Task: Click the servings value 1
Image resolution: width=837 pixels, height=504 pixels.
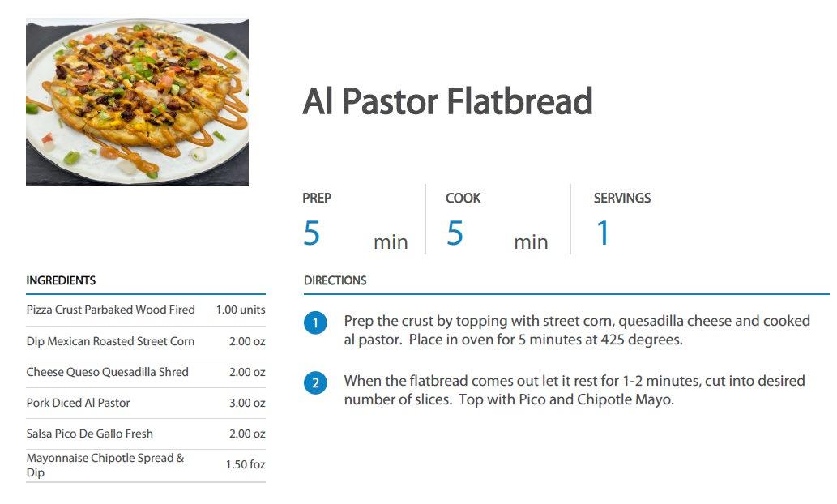Action: click(x=603, y=233)
